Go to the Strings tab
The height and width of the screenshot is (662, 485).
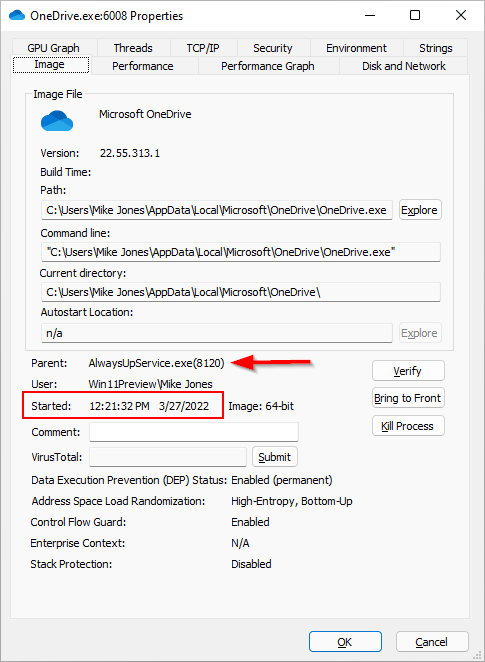point(436,48)
